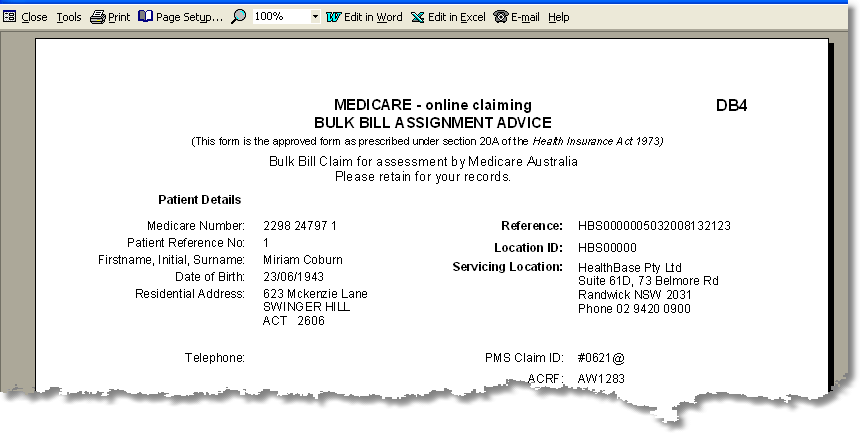The height and width of the screenshot is (435, 860).
Task: Open the Help menu
Action: pyautogui.click(x=559, y=17)
